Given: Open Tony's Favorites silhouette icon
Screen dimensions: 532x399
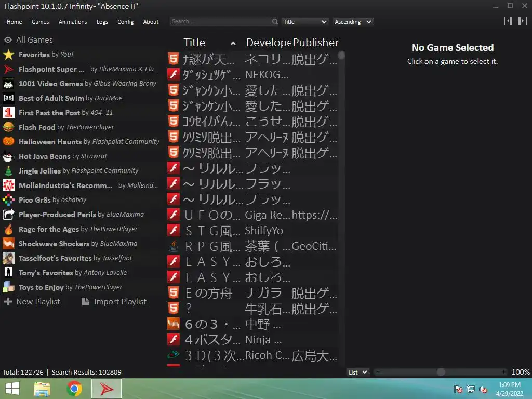Looking at the screenshot, I should [x=8, y=273].
